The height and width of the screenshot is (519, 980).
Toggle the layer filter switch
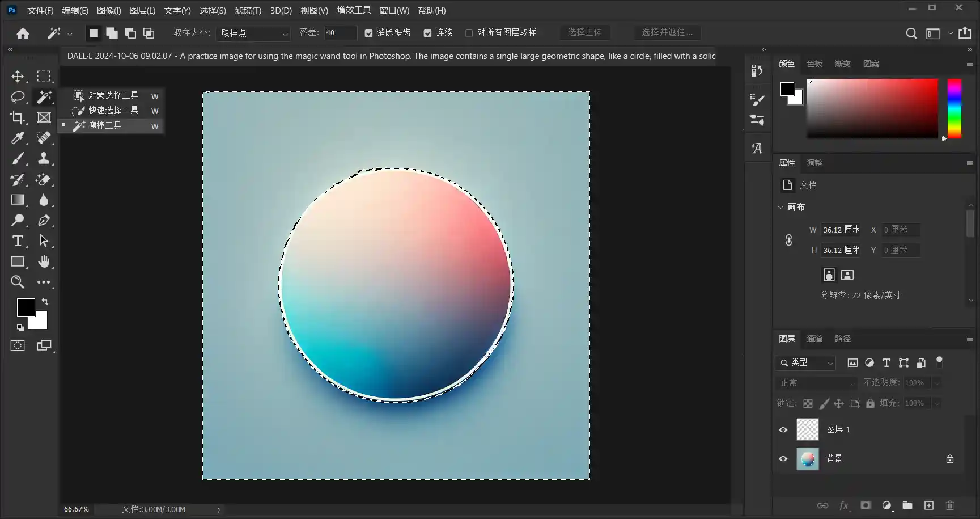(939, 362)
